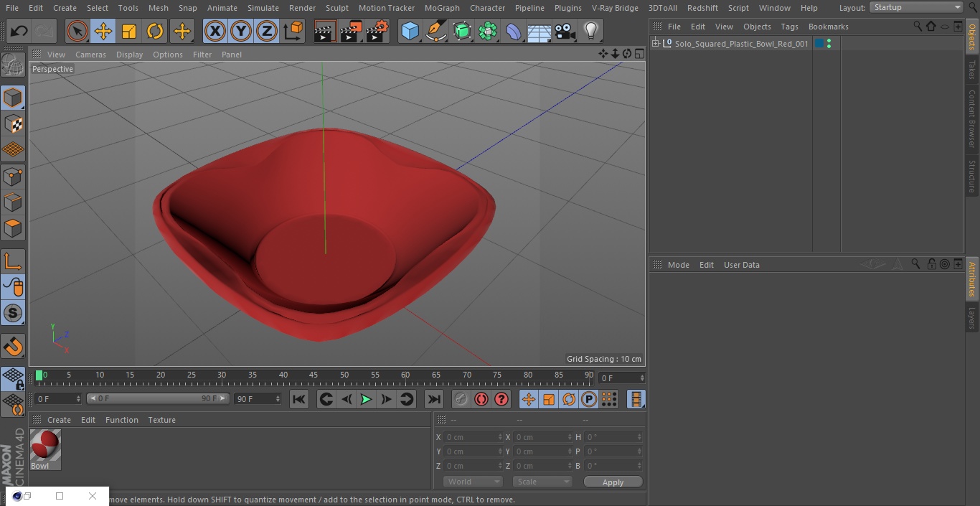Open the spline Pen tool
This screenshot has height=506, width=980.
click(x=436, y=32)
